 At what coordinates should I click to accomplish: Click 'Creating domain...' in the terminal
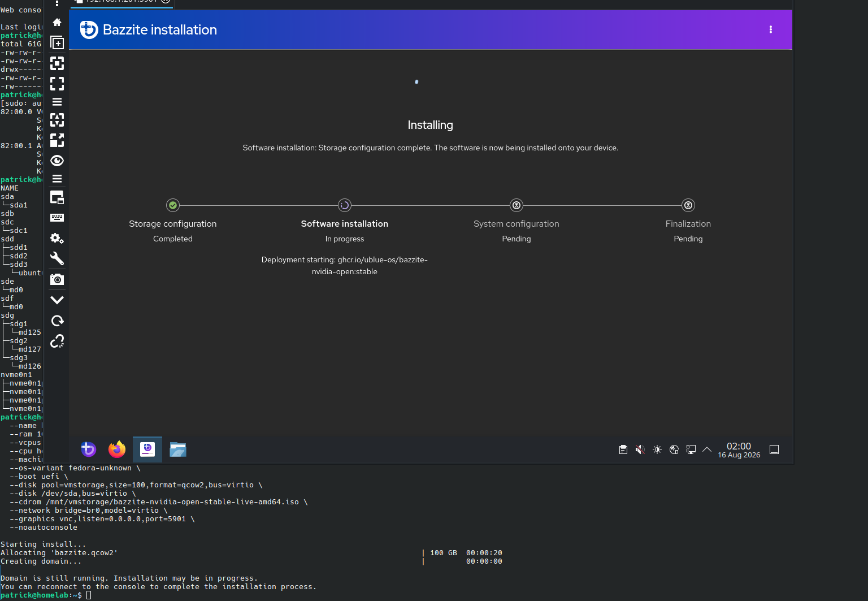(x=41, y=561)
